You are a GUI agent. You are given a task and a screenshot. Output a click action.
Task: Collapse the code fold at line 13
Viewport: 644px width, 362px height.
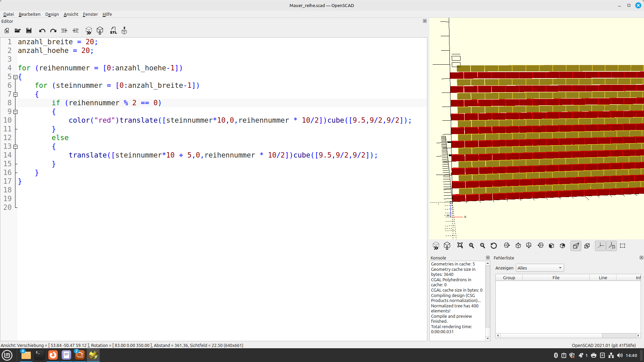click(x=15, y=147)
